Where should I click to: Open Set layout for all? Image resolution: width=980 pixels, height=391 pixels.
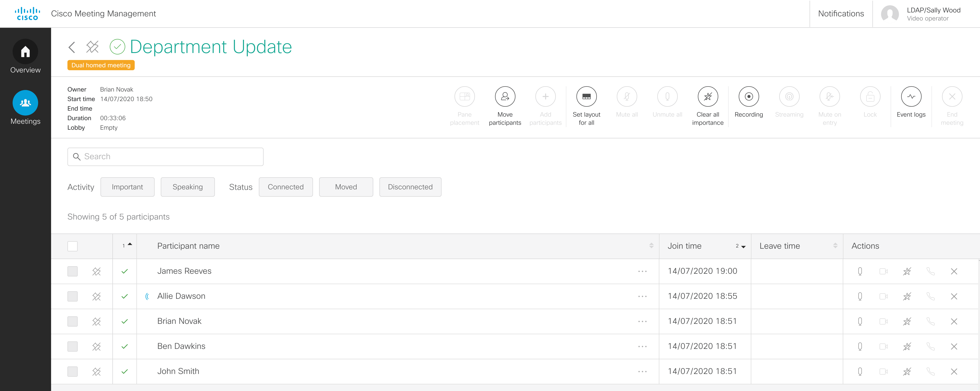(586, 97)
